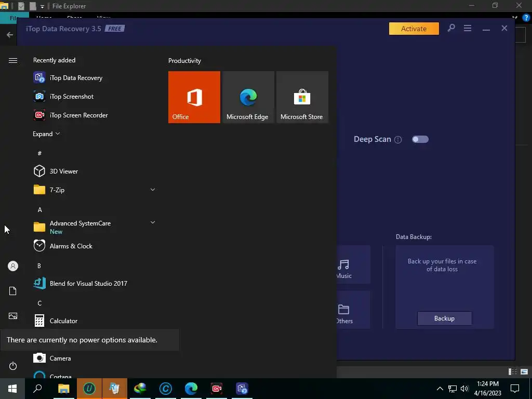
Task: Click the # section header
Action: click(x=39, y=153)
